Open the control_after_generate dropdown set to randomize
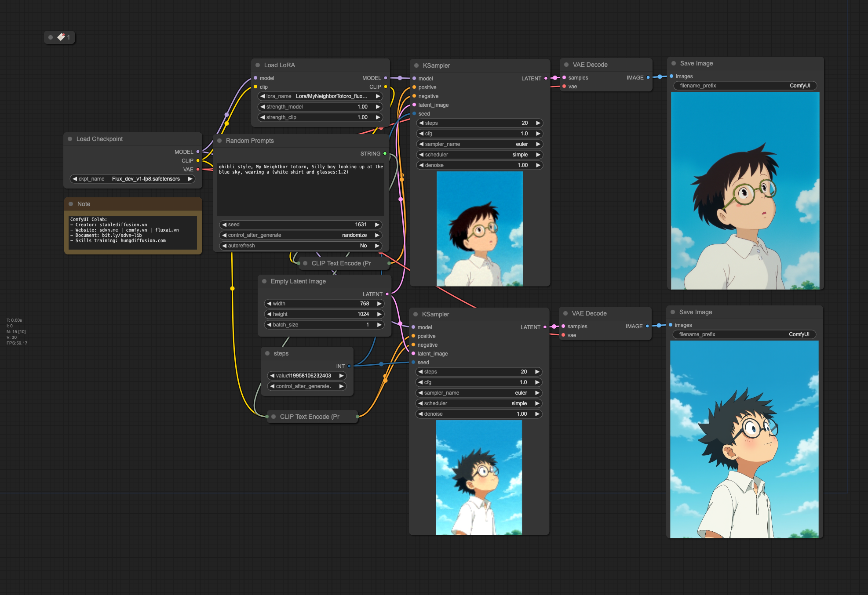868x595 pixels. (x=300, y=235)
